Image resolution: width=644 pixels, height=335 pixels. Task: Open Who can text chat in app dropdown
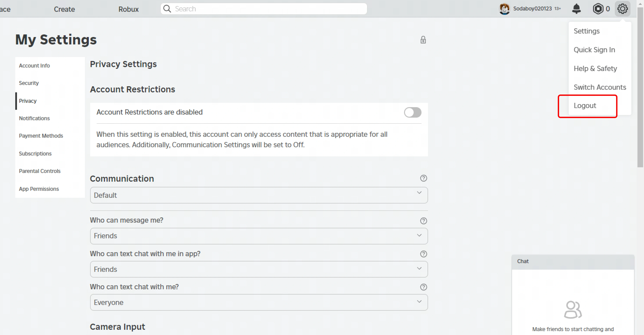(x=259, y=269)
